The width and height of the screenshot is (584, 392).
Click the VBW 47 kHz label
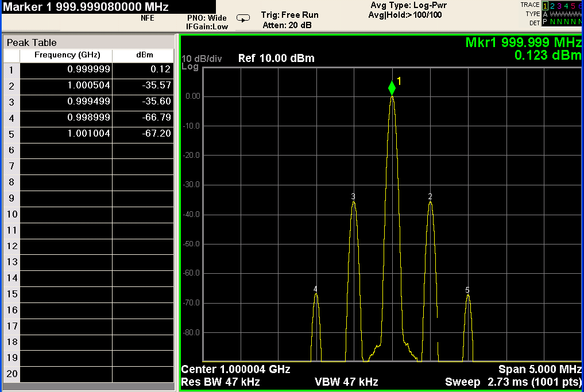[x=346, y=382]
